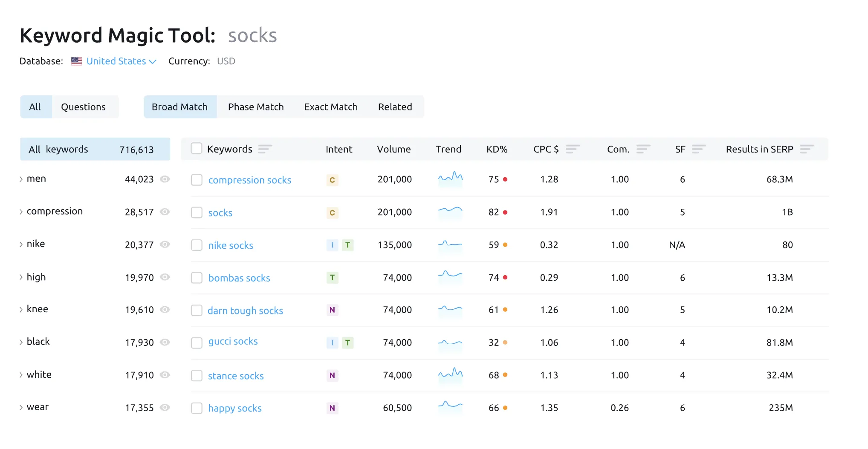Sort table by CPC $ sort icon
This screenshot has height=449, width=868.
coord(573,149)
